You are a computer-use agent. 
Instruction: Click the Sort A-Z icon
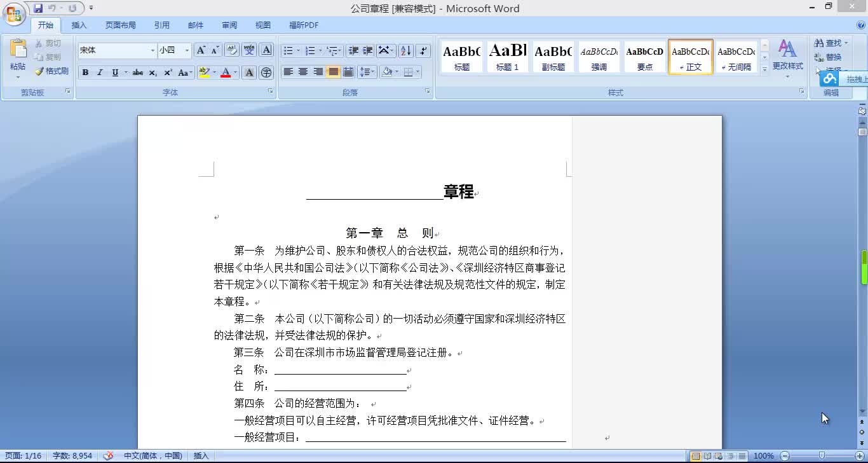(406, 51)
